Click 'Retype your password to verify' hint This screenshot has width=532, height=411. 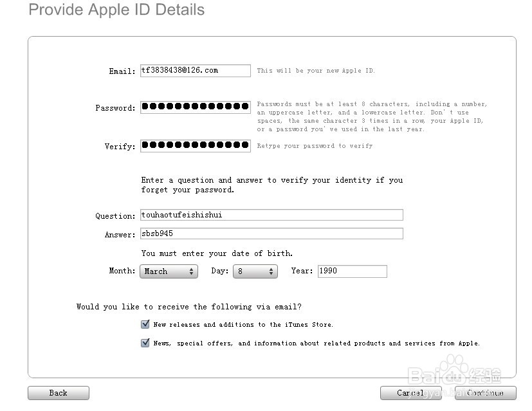[x=315, y=146]
